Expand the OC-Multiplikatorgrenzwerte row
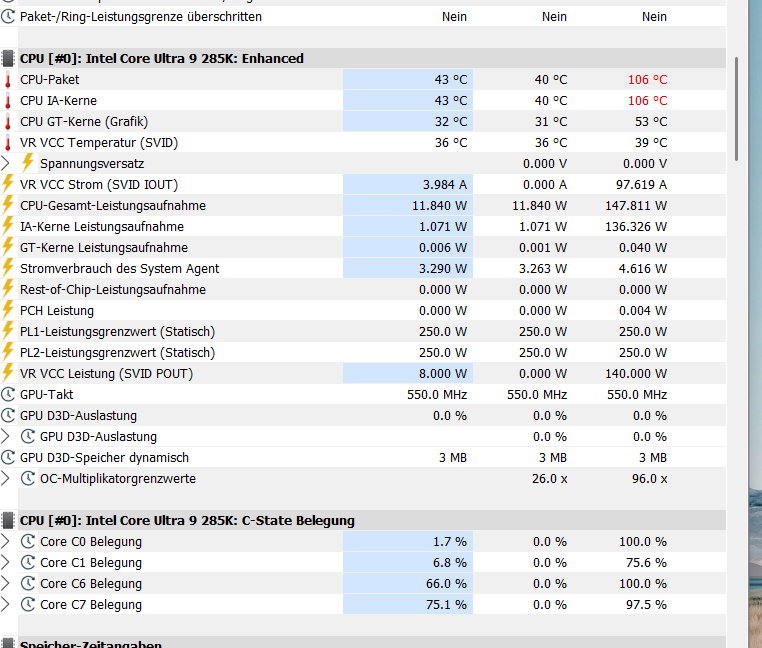Image resolution: width=762 pixels, height=648 pixels. coord(5,478)
